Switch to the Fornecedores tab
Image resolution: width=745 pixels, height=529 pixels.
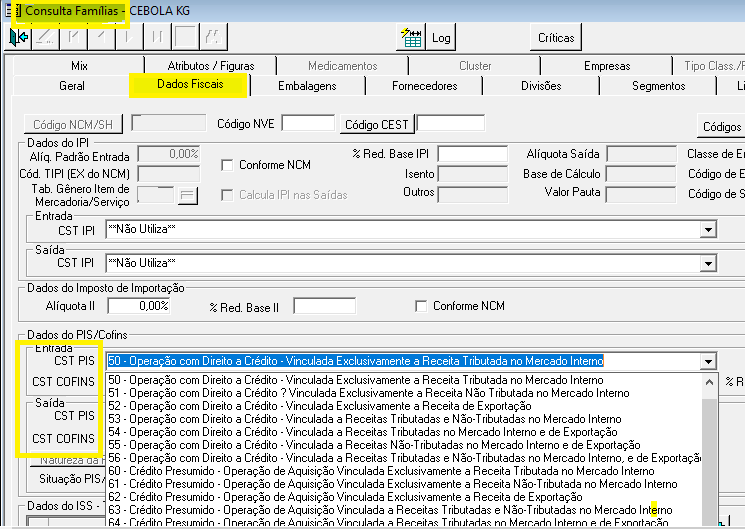[424, 86]
